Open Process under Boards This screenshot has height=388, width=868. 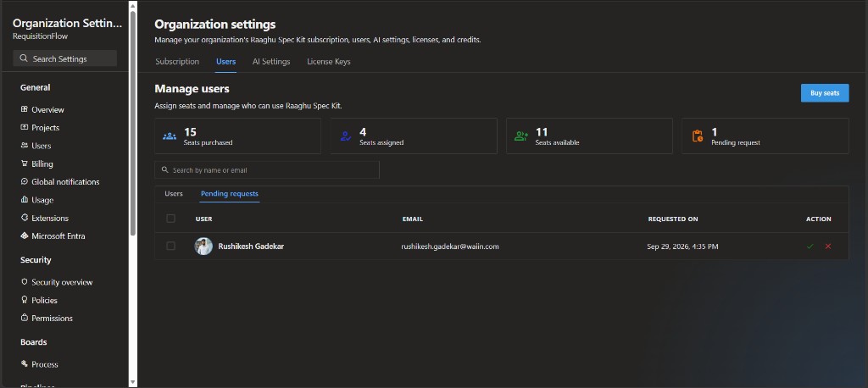click(x=45, y=364)
